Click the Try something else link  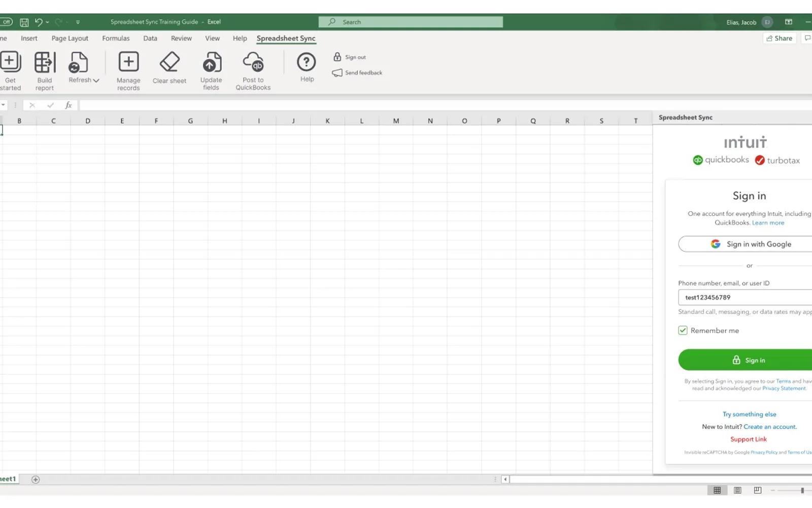pyautogui.click(x=749, y=414)
